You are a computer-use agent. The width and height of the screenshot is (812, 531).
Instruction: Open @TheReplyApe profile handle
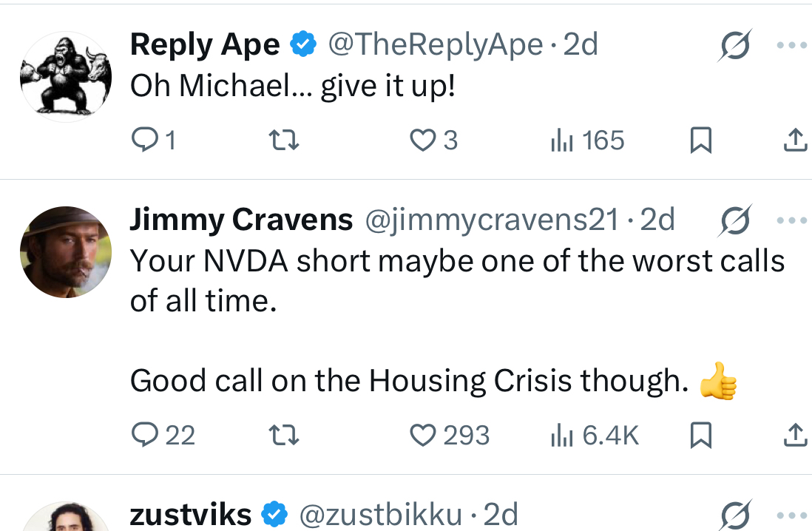(436, 44)
